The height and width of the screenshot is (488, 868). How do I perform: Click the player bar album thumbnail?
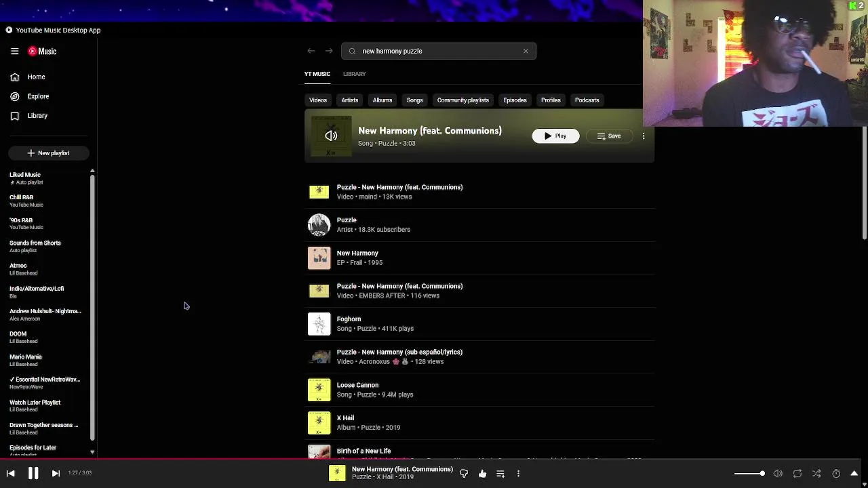click(x=337, y=473)
